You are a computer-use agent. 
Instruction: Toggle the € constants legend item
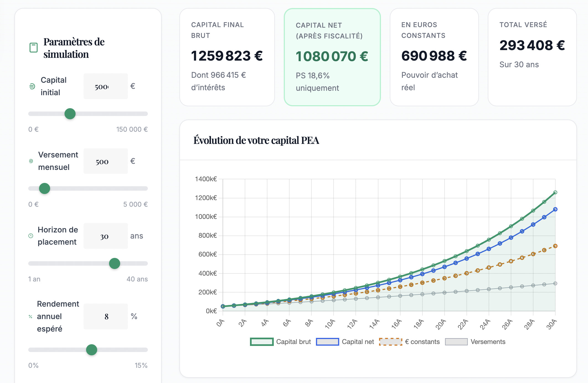point(409,342)
